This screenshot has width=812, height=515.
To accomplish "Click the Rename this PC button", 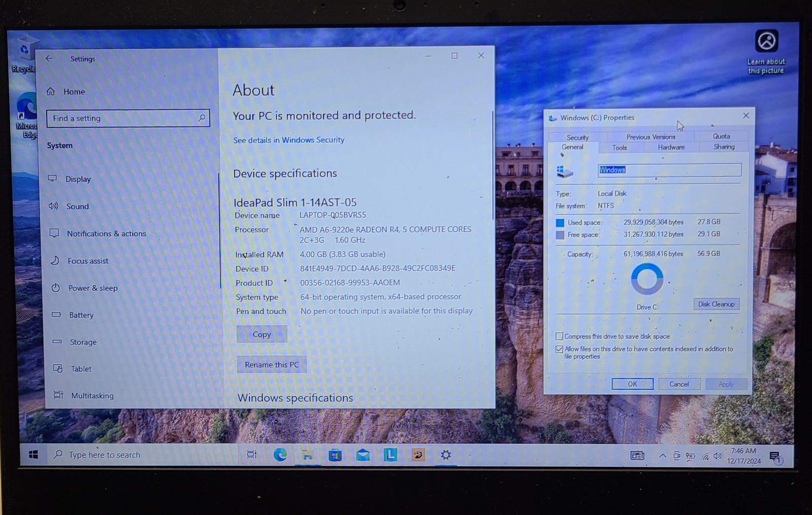I will pyautogui.click(x=272, y=364).
